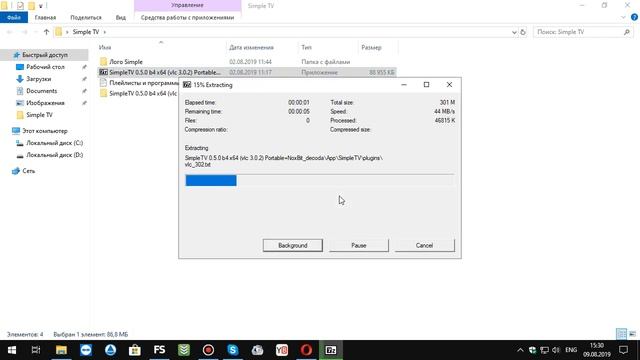Open the quick access toolbar customize arrow

[40, 6]
